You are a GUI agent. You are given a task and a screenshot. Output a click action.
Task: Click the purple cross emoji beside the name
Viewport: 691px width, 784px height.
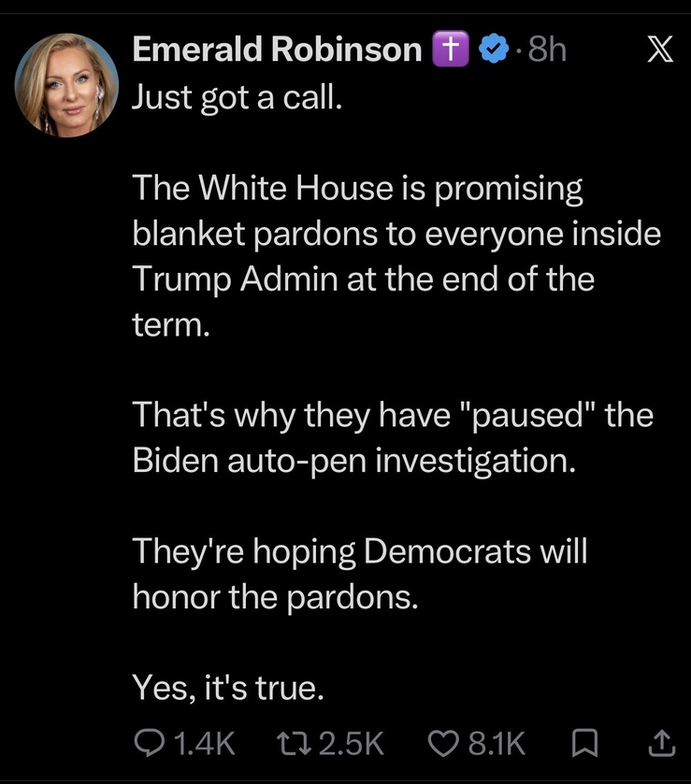(x=451, y=49)
